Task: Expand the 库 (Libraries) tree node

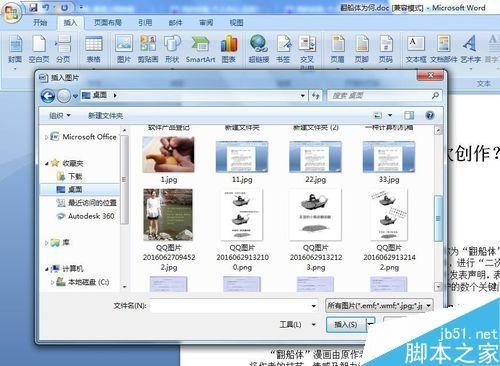Action: 46,243
